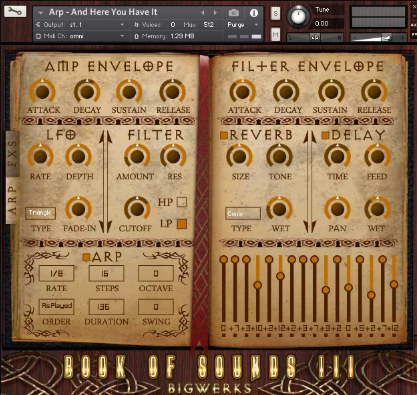Click the ARP Steps value field
417x395 pixels.
pyautogui.click(x=106, y=273)
